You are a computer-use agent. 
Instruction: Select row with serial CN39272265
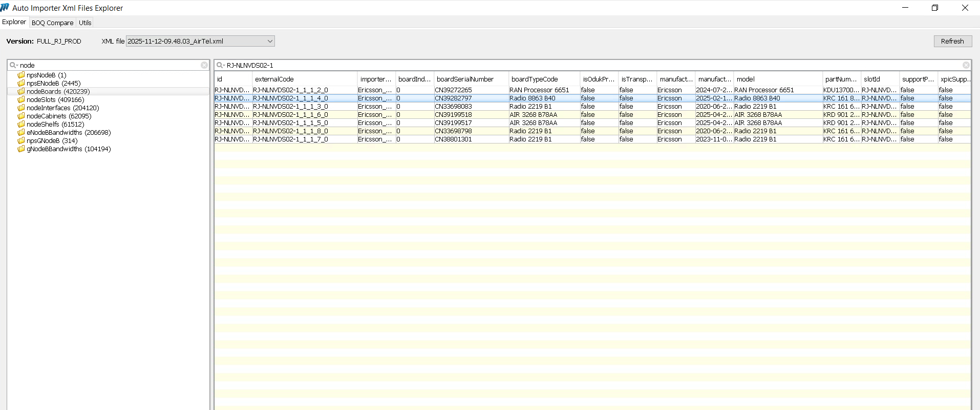point(453,90)
